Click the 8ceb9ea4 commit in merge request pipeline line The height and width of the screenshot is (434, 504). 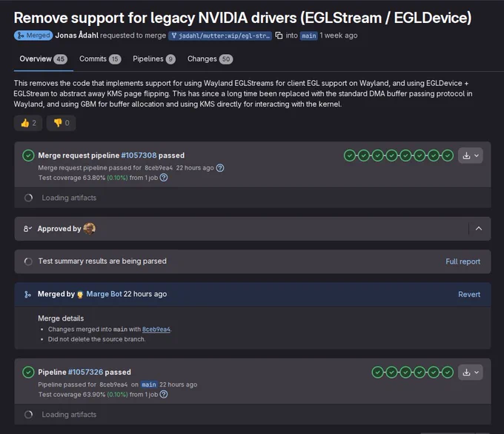pyautogui.click(x=159, y=168)
